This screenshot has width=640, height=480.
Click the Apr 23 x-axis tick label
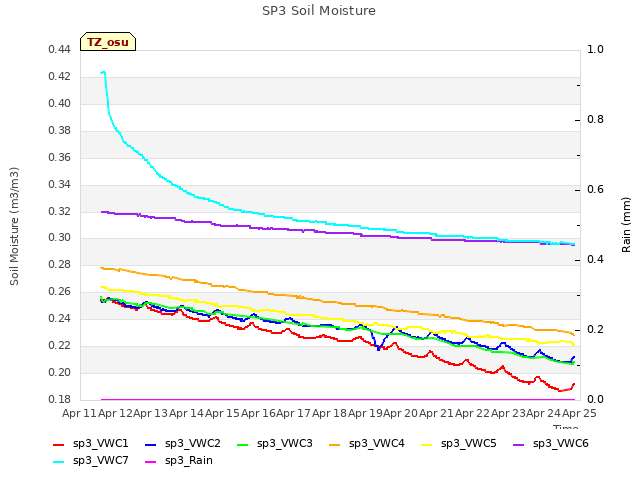click(508, 413)
